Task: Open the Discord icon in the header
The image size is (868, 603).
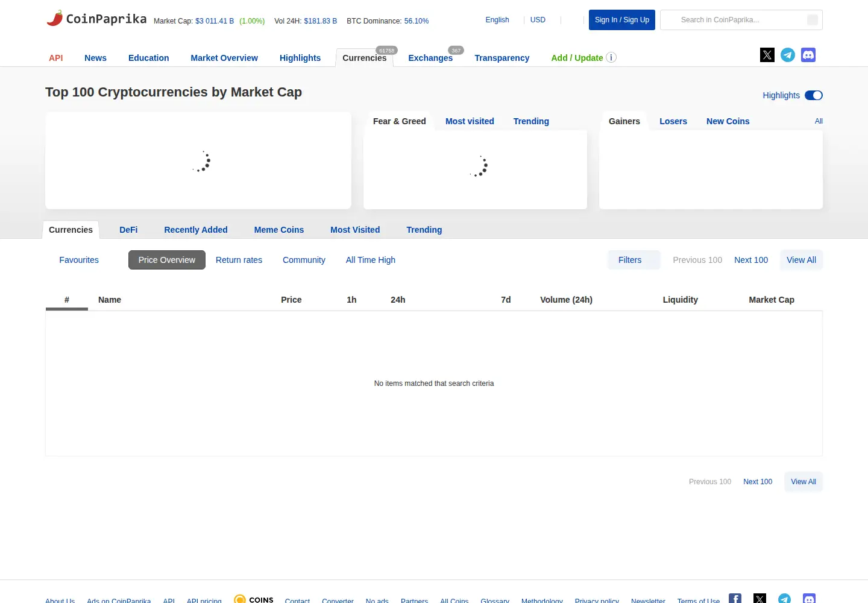Action: [808, 55]
